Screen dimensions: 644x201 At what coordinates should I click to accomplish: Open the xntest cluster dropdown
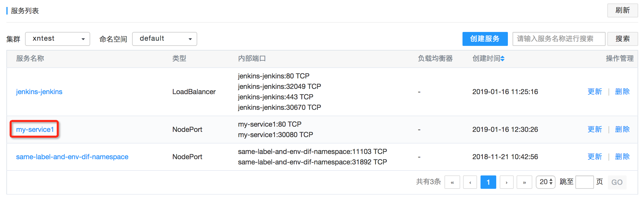(58, 39)
